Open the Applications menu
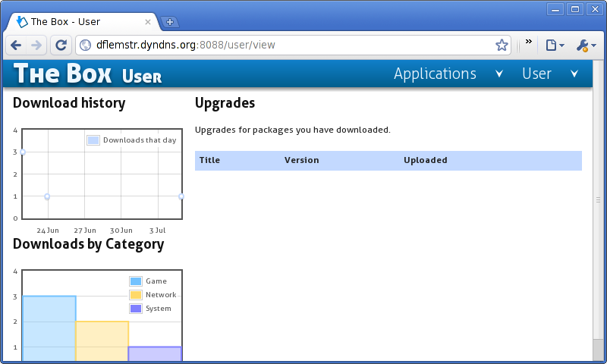This screenshot has height=364, width=607. (x=435, y=74)
